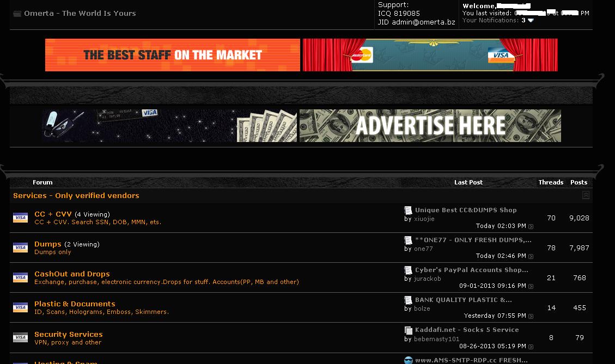
Task: Click post icon beside Unique Best CC&DUMPS Shop
Action: [408, 211]
